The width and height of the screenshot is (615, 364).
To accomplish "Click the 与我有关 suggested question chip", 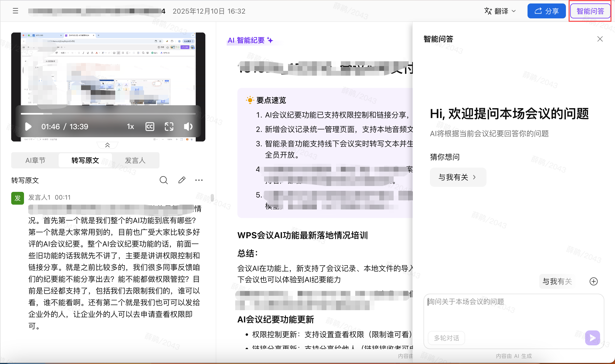I will pos(458,177).
